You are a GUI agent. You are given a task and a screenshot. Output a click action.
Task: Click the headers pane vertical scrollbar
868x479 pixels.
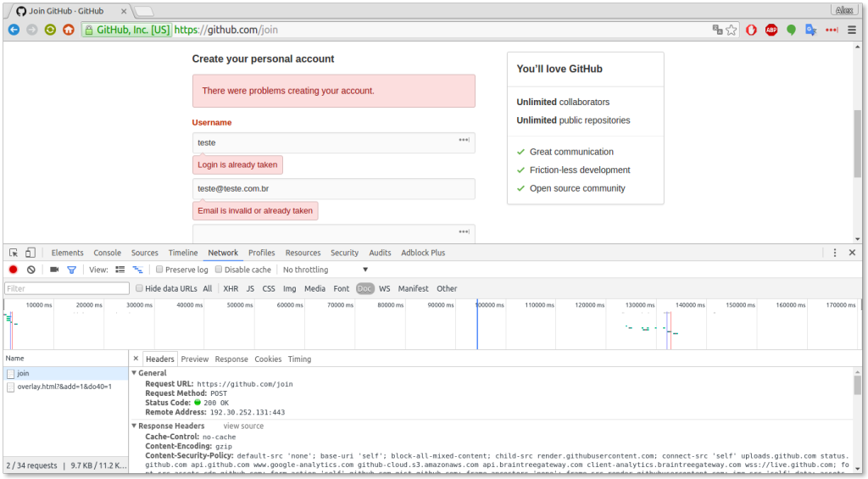[x=858, y=385]
